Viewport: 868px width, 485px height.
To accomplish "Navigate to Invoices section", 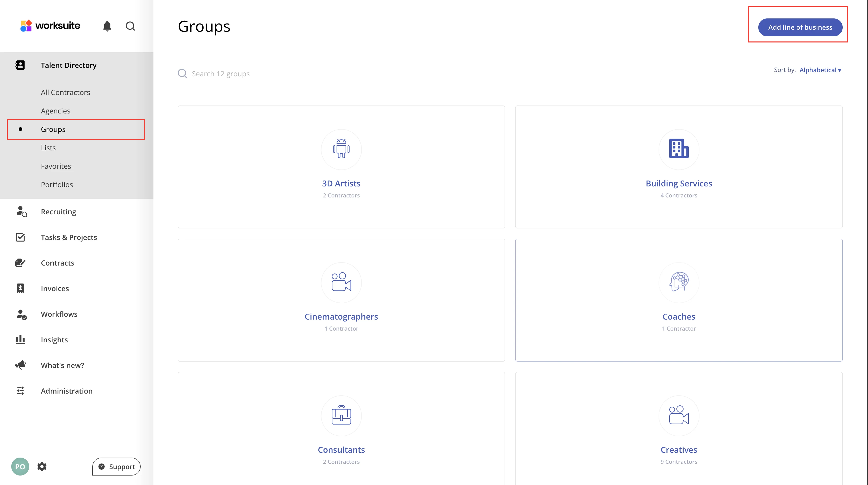I will click(54, 288).
